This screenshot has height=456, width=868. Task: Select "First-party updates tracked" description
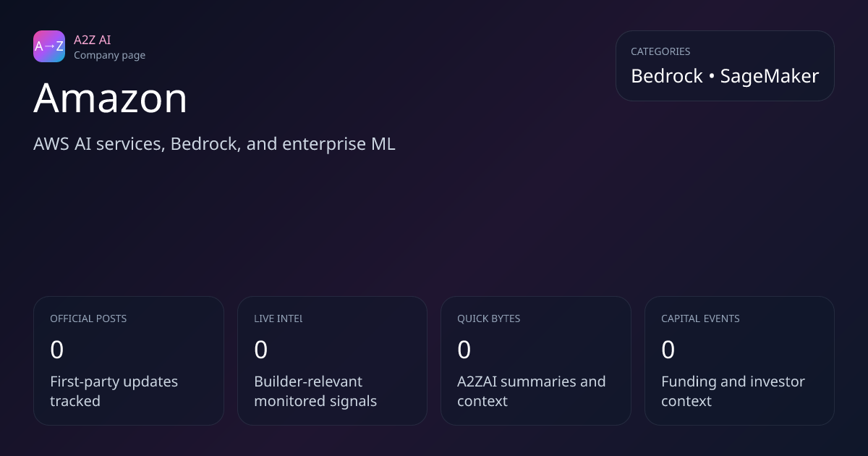pyautogui.click(x=114, y=391)
